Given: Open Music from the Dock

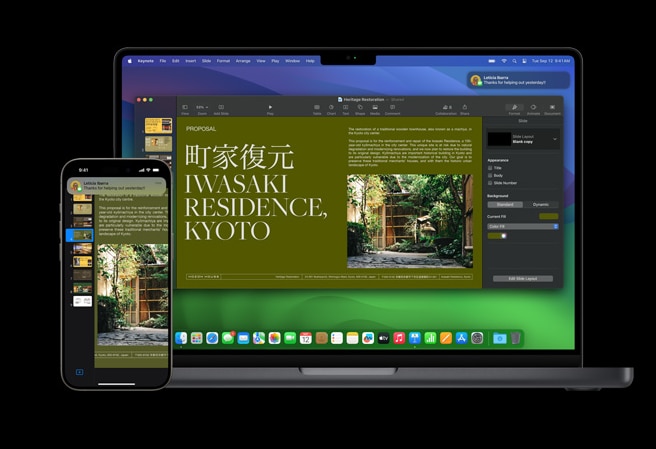Looking at the screenshot, I should 399,338.
